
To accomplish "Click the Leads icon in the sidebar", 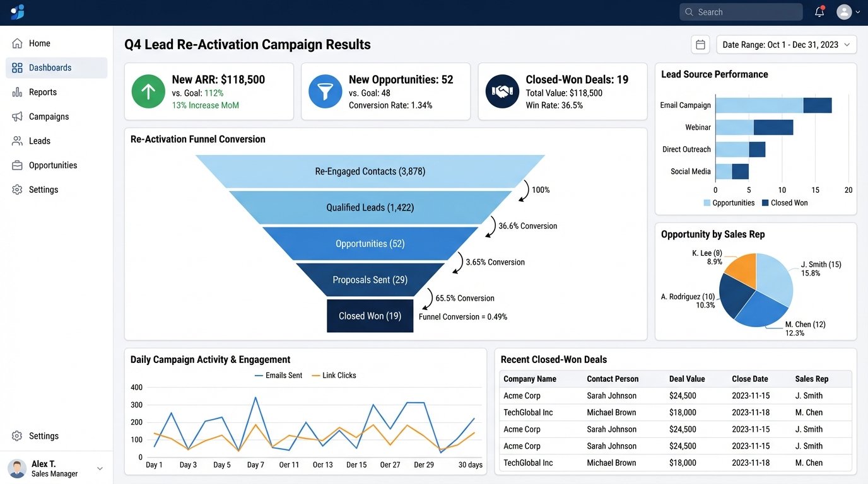I will (20, 141).
